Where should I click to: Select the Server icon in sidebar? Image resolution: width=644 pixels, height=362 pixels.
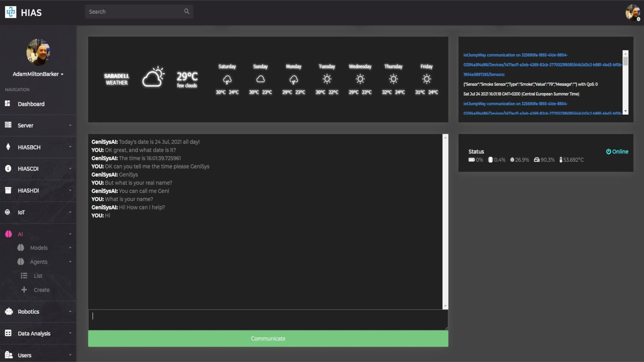(8, 125)
